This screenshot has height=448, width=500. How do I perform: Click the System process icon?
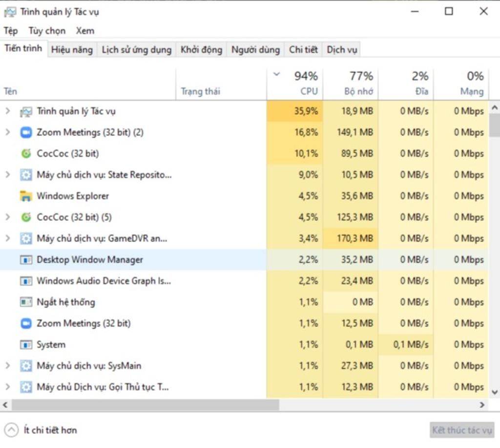point(26,344)
